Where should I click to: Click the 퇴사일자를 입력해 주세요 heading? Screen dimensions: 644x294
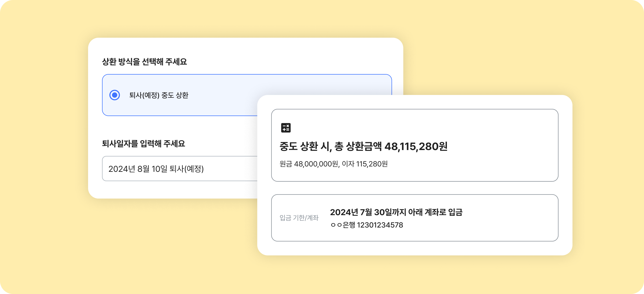[x=143, y=144]
